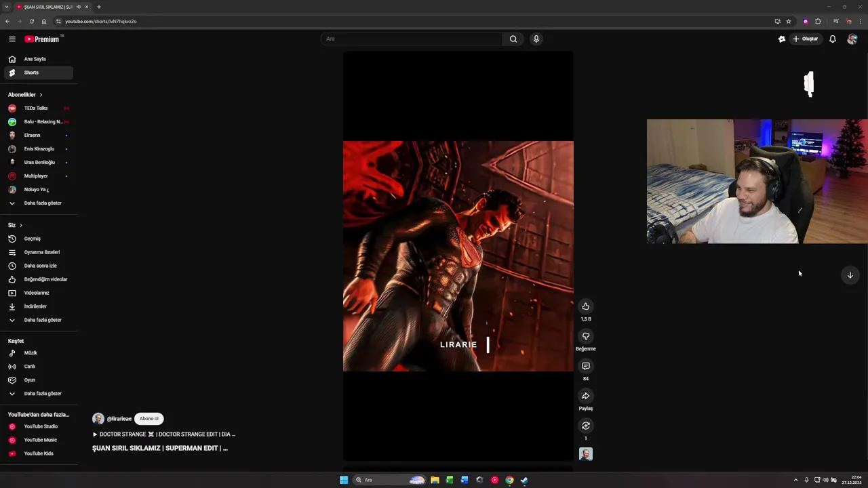
Task: Open Ana Sayfa in the sidebar
Action: point(39,59)
